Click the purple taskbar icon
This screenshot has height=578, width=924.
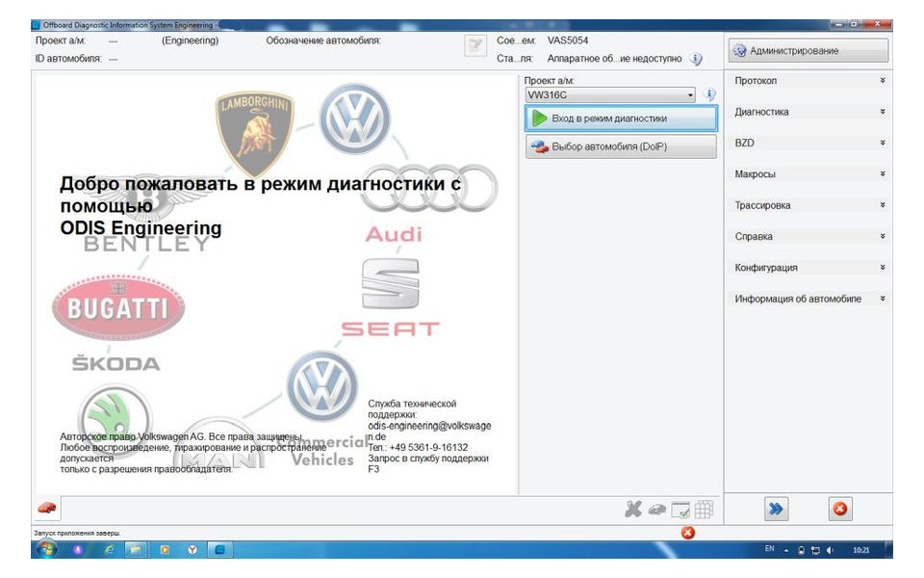click(x=78, y=550)
